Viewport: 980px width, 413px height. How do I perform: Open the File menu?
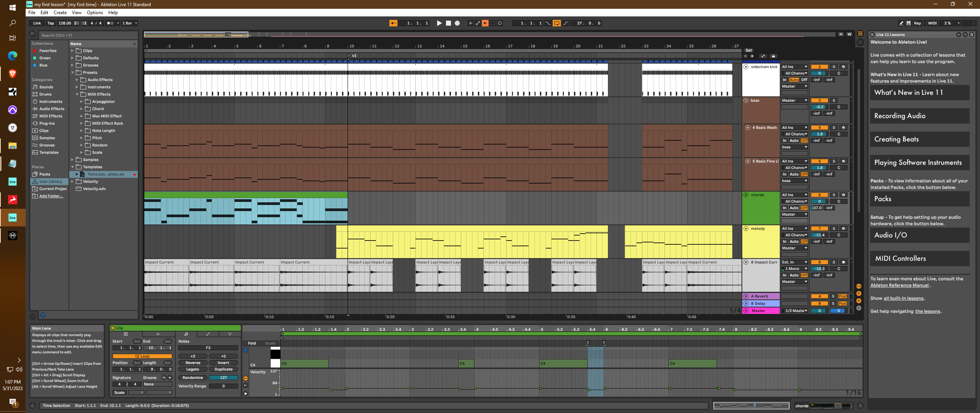click(32, 13)
